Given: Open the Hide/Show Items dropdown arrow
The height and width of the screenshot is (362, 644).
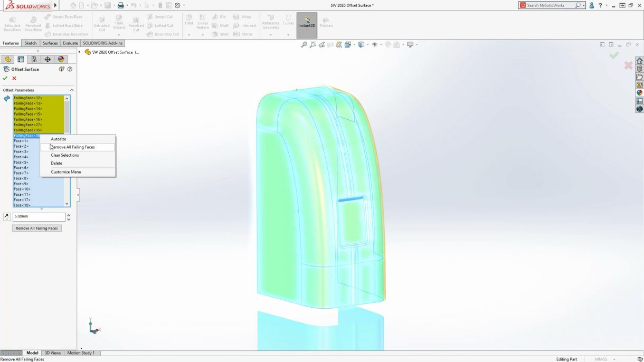Looking at the screenshot, I should 380,45.
